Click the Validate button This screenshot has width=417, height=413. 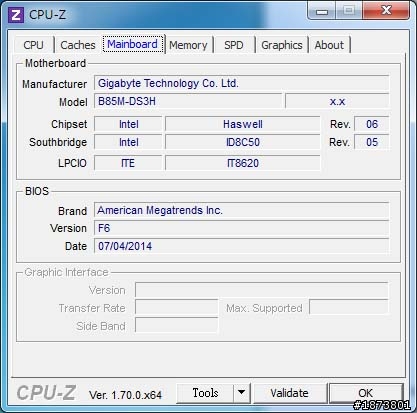click(289, 393)
